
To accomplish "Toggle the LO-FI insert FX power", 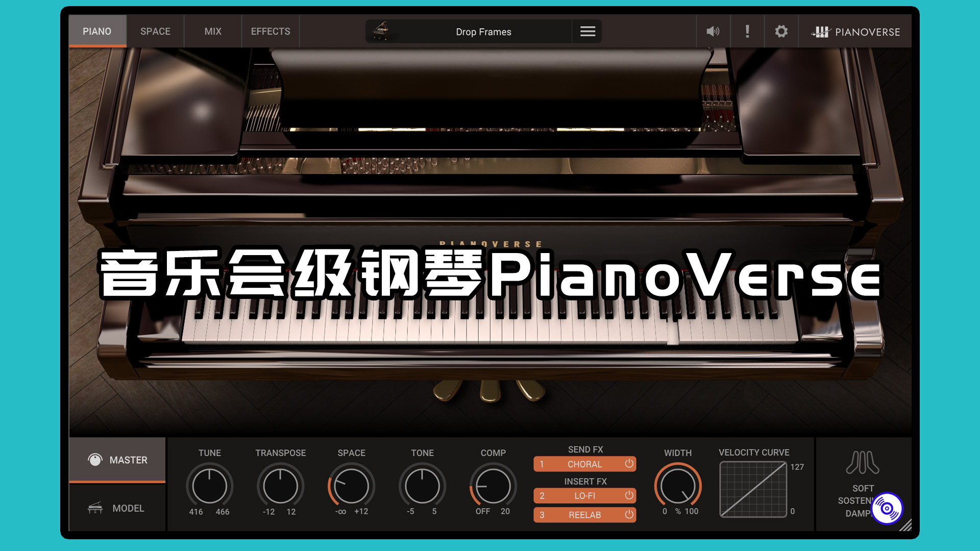I will (x=627, y=496).
